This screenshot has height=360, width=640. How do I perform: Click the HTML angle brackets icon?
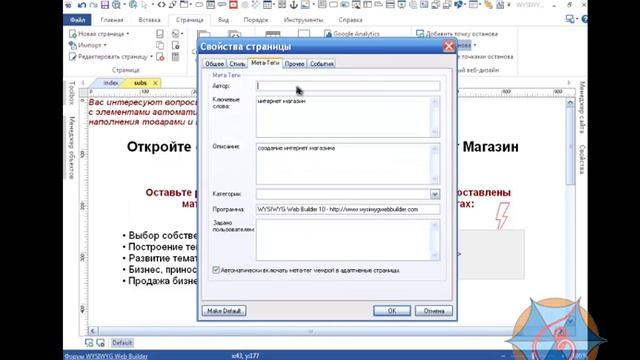[x=161, y=5]
